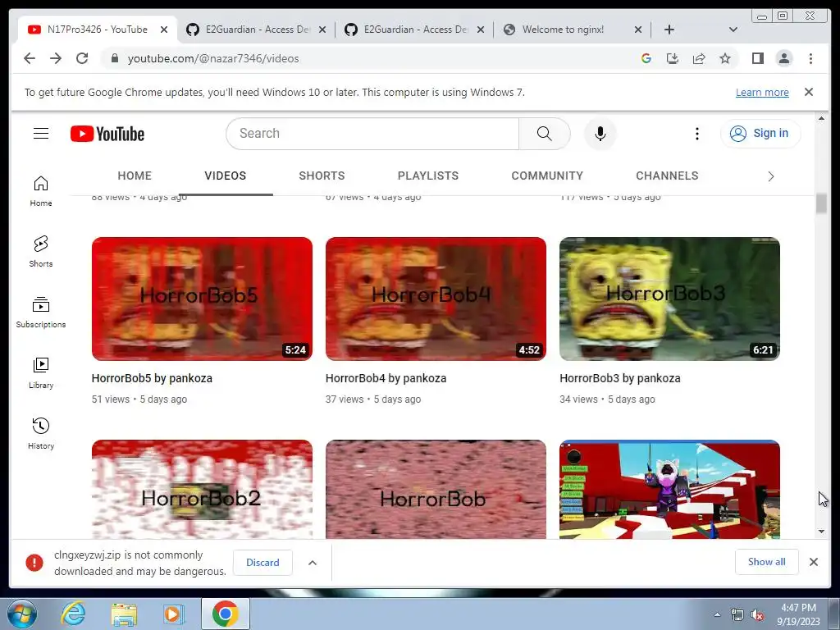The width and height of the screenshot is (840, 630).
Task: Open Chrome profile avatar
Action: pos(783,58)
